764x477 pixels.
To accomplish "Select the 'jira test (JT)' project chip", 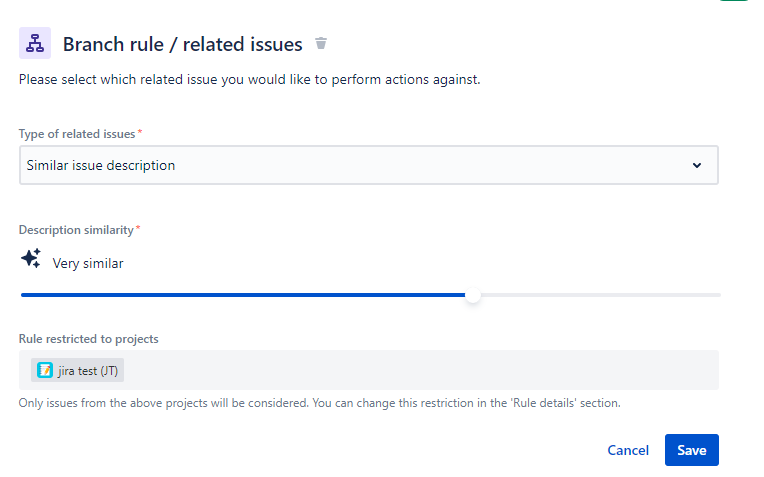I will coord(78,370).
